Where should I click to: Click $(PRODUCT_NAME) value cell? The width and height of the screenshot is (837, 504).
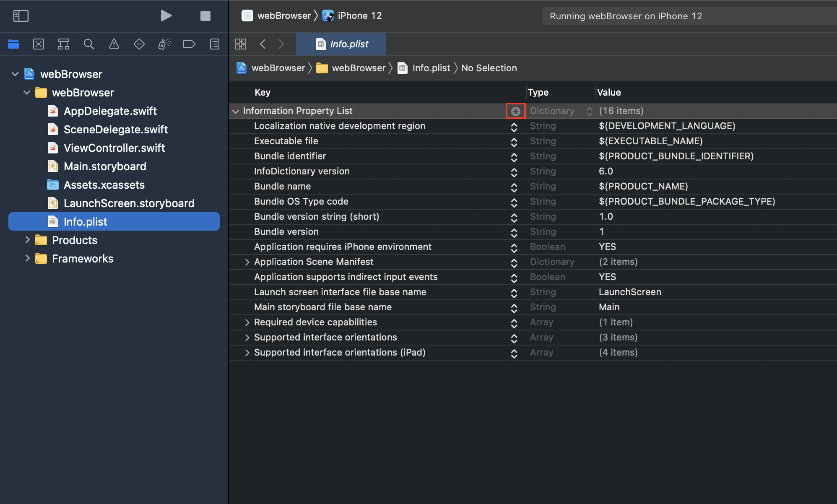click(643, 186)
